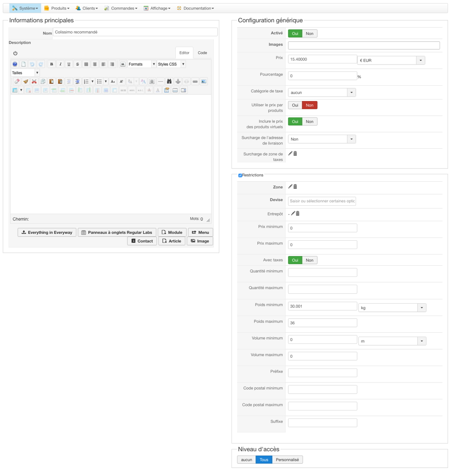Screen dimensions: 453x476
Task: Open find and replace binoculars icon
Action: coord(169,81)
